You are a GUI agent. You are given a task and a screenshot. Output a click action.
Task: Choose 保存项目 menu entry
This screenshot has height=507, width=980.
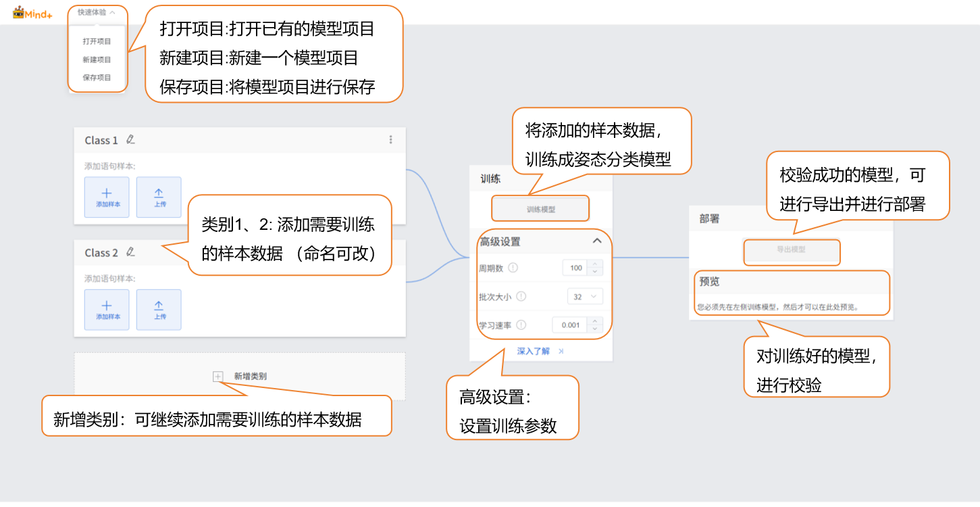97,77
